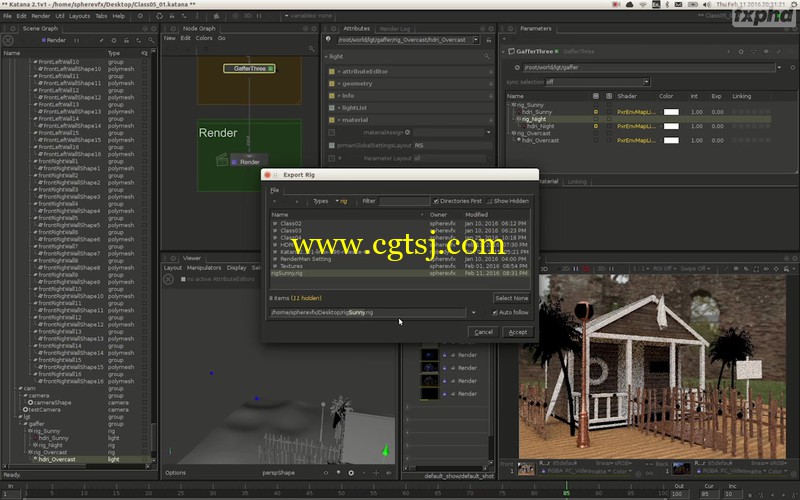
Task: Open dropdown next to gaffer root path
Action: [779, 67]
